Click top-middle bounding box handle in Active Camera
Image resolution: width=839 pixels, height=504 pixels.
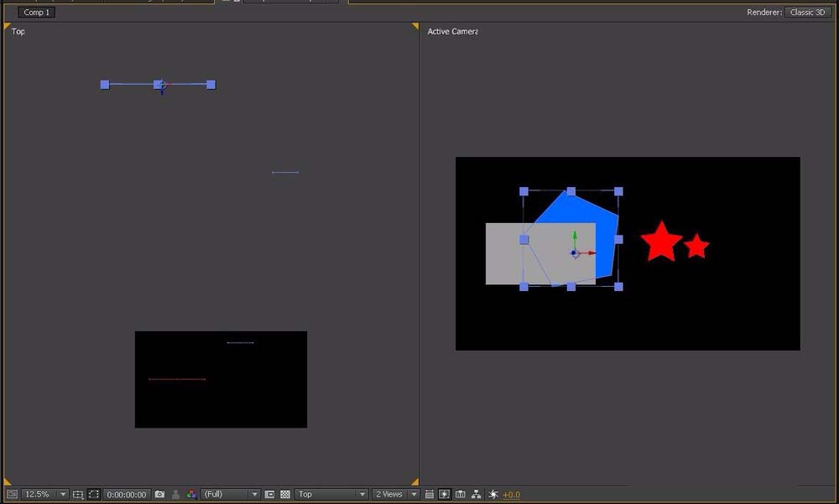point(571,191)
